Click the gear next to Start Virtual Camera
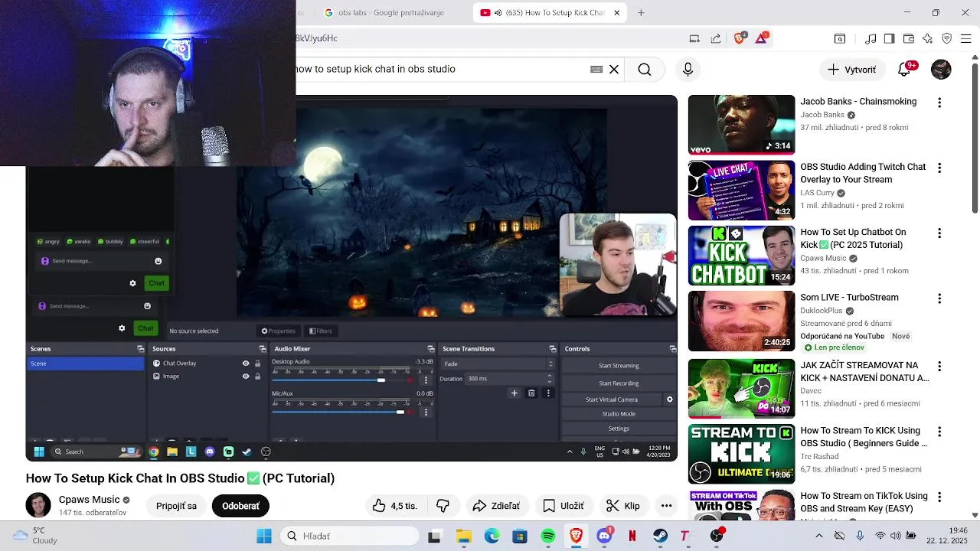980x551 pixels. click(x=670, y=399)
